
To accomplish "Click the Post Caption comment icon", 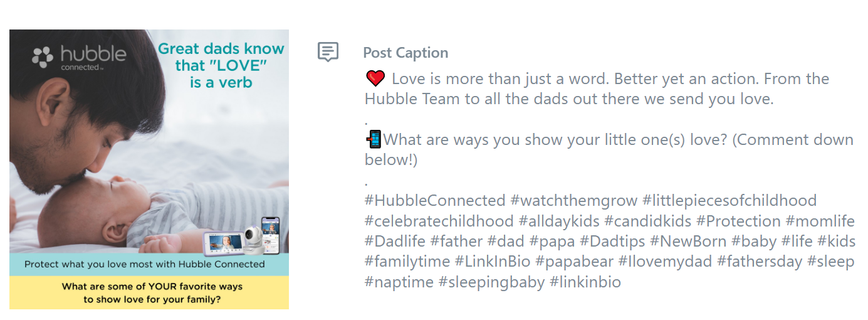I will tap(328, 53).
